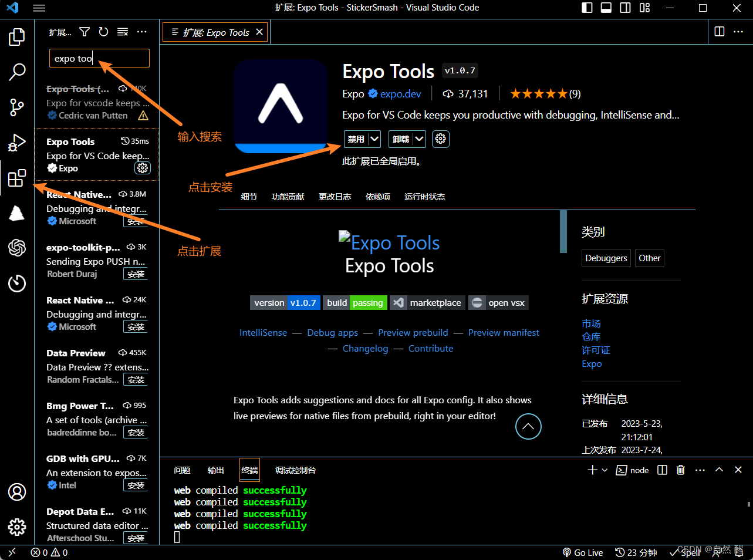Open Source Control view

[17, 107]
